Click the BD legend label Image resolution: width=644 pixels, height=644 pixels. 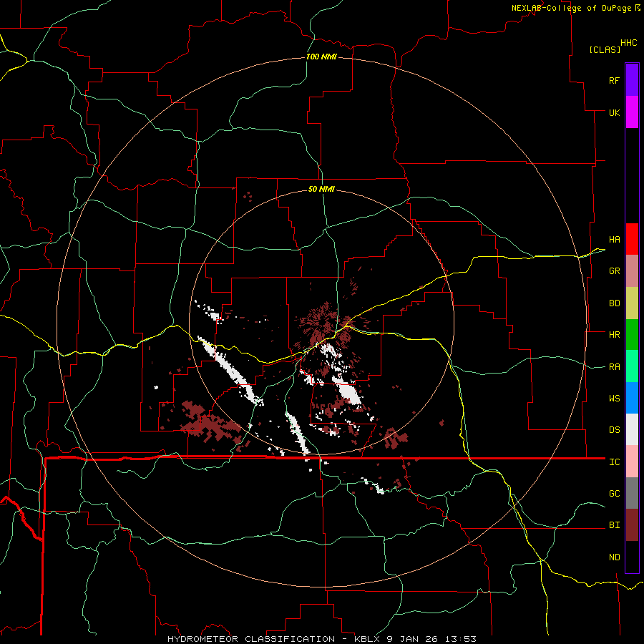coord(614,303)
